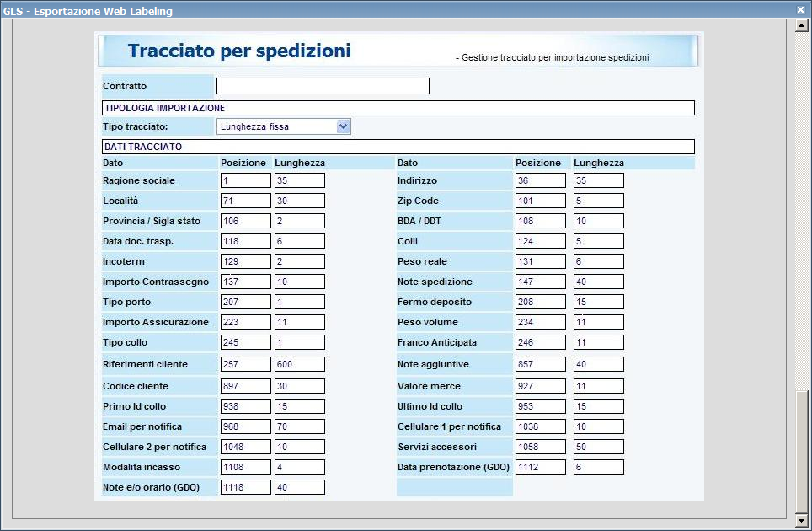Edit Incoterm length field
Viewport: 812px width, 531px height.
[300, 261]
